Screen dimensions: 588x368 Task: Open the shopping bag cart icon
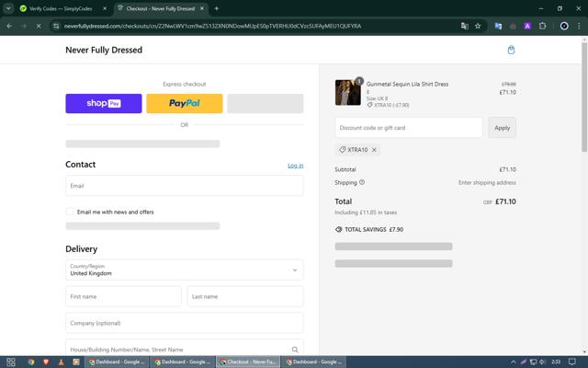(511, 50)
